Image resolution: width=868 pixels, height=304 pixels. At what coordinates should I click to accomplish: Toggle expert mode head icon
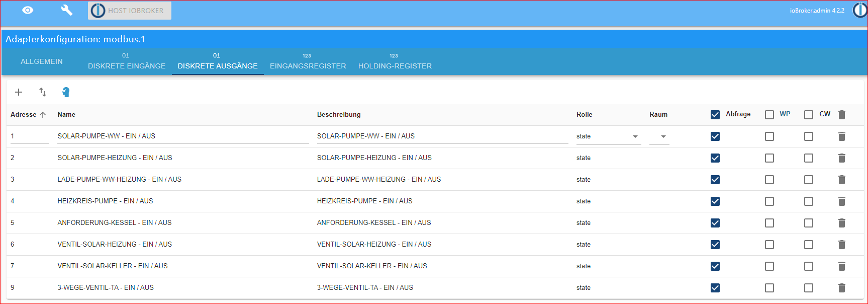[x=66, y=92]
